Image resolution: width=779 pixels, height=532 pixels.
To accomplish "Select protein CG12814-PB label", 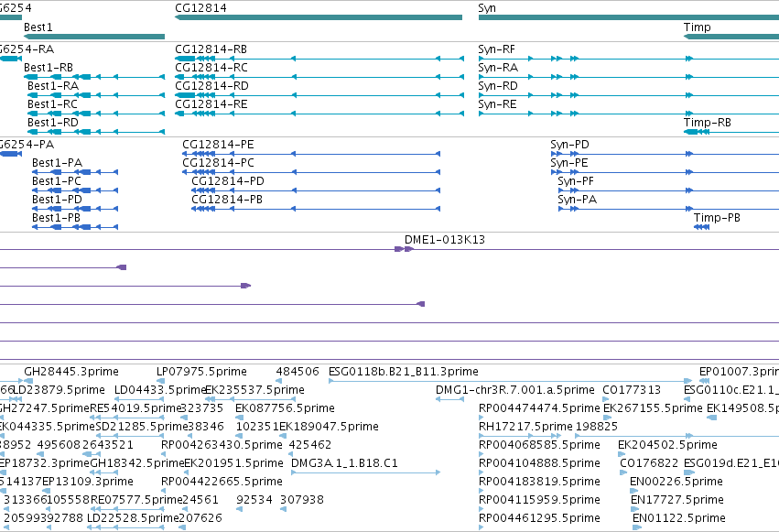I will click(x=227, y=200).
